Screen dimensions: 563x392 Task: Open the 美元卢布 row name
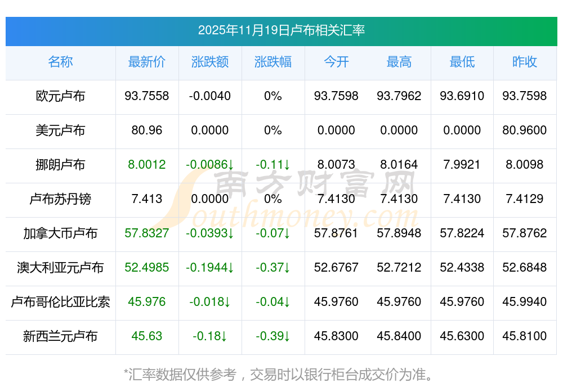point(60,130)
